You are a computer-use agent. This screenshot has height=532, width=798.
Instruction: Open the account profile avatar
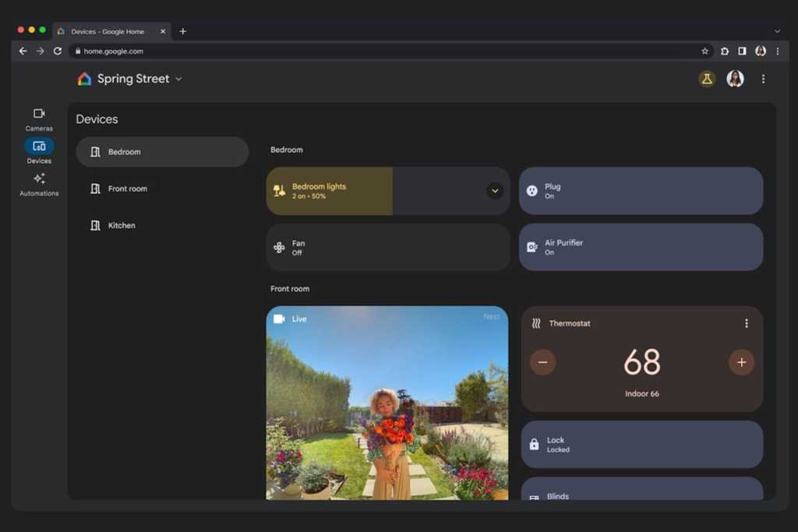tap(735, 79)
